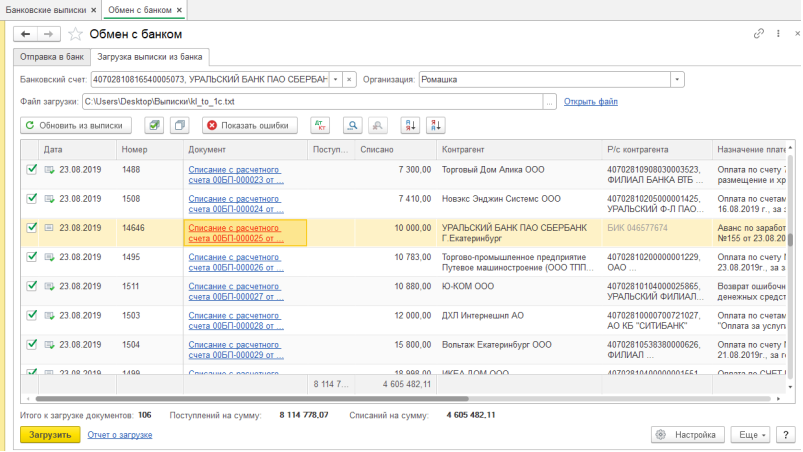Click Обновить из выписки button
The image size is (803, 452).
click(x=76, y=125)
